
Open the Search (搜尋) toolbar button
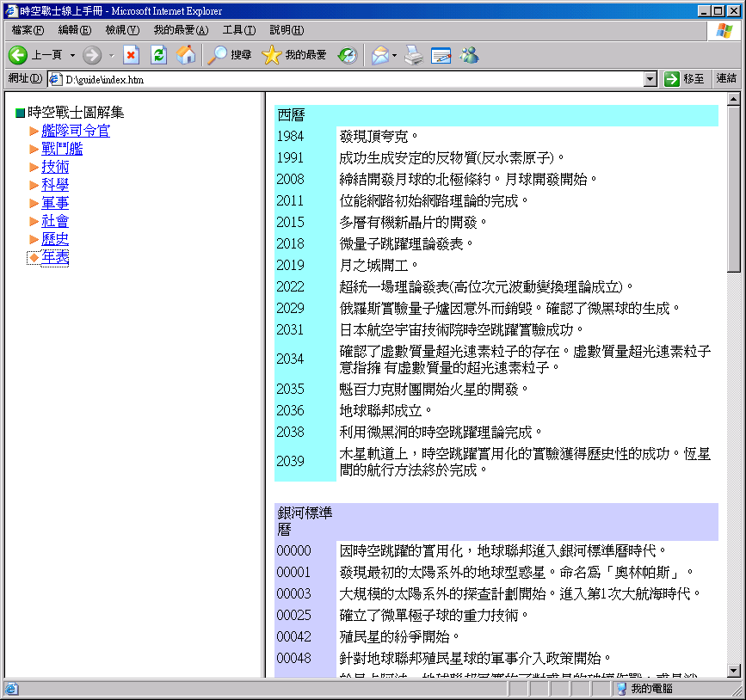(230, 55)
